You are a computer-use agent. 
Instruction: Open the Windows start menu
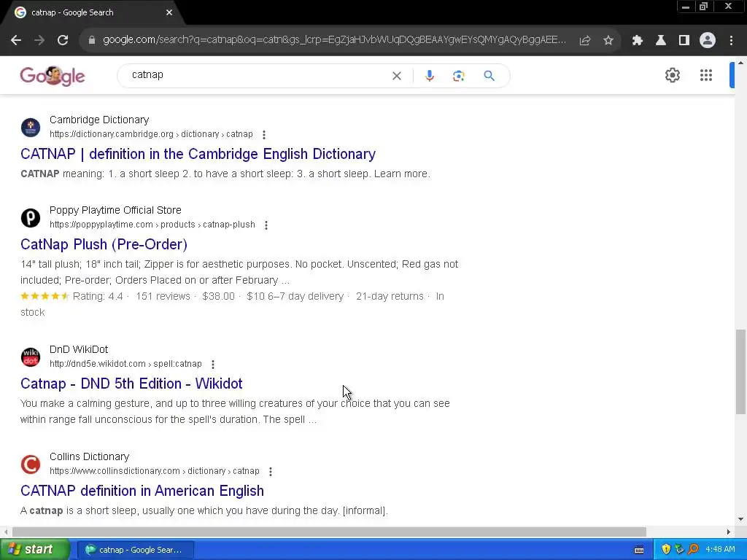(x=35, y=550)
